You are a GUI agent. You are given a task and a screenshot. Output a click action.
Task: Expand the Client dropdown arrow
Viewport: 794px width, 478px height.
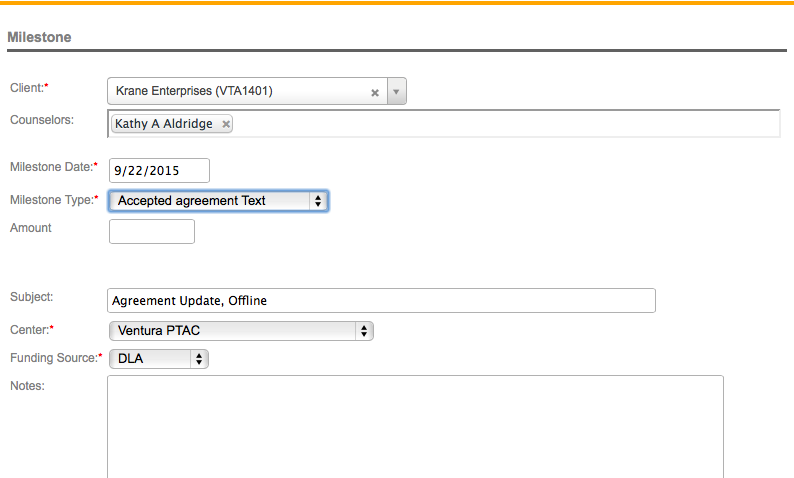(396, 92)
